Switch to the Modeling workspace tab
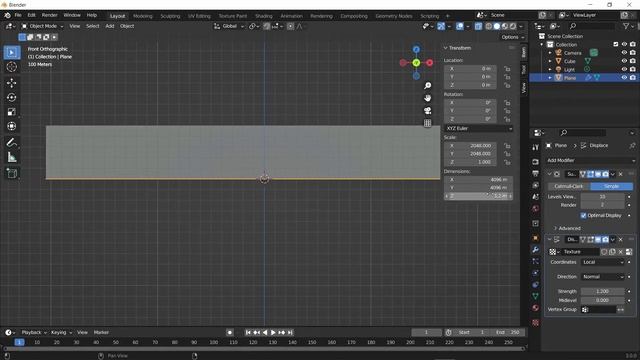 click(142, 16)
